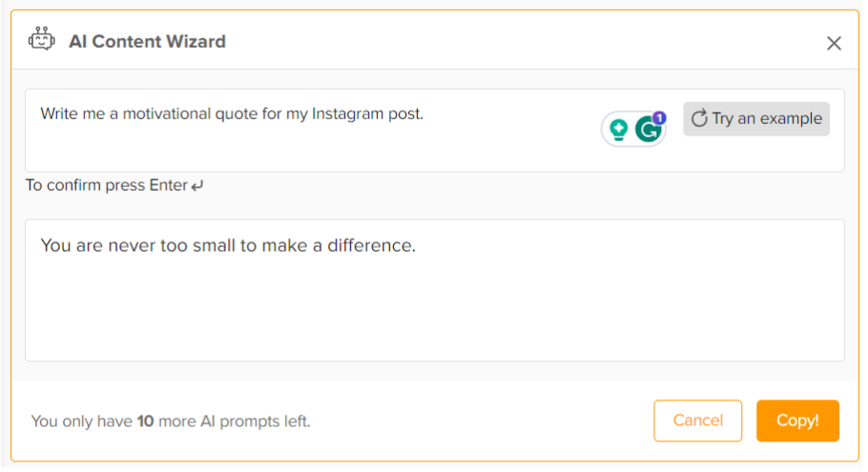The image size is (868, 472).
Task: Close the AI Content Wizard dialog
Action: (834, 43)
